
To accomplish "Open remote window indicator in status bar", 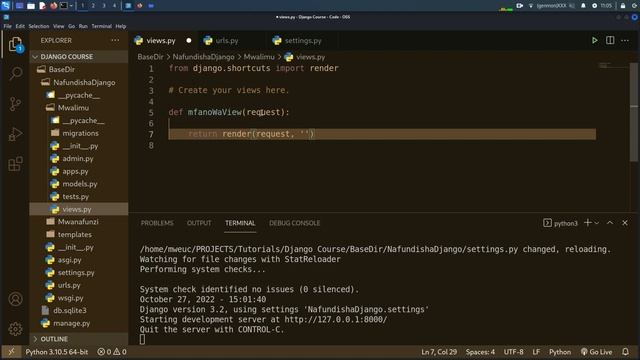I will pos(11,352).
